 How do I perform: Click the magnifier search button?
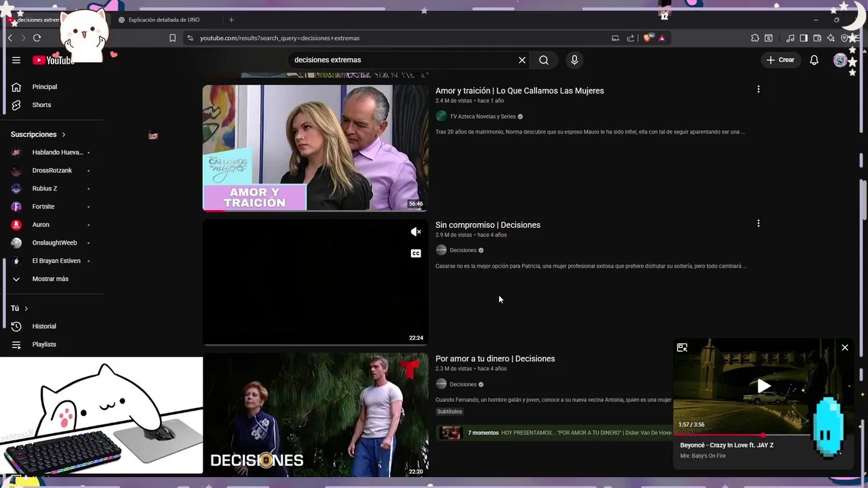coord(544,60)
